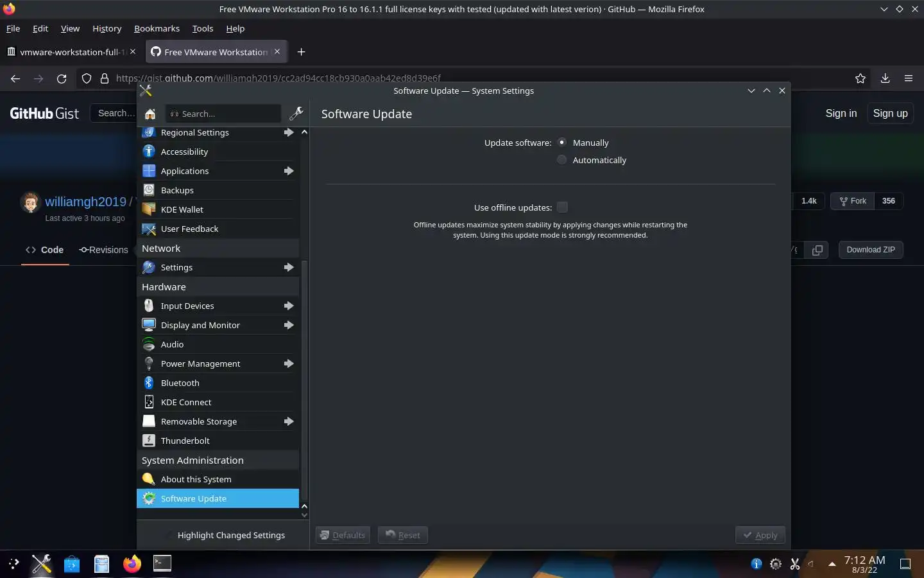The width and height of the screenshot is (924, 578).
Task: Open User Feedback settings
Action: (x=218, y=229)
